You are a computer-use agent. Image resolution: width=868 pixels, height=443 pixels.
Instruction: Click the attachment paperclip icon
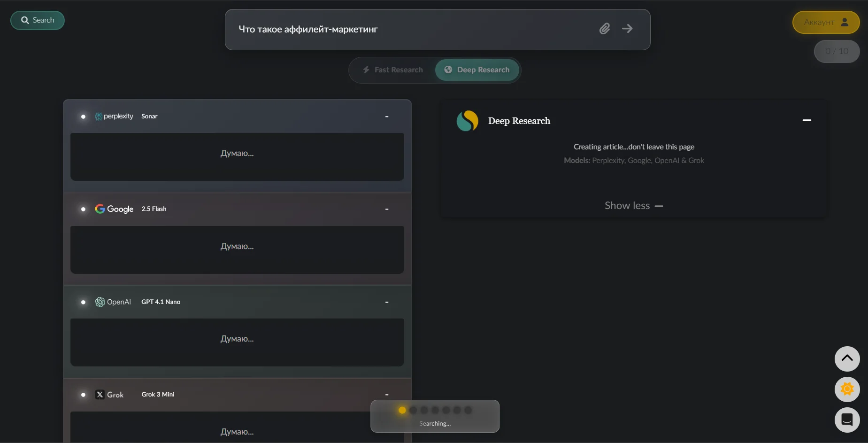pos(605,29)
